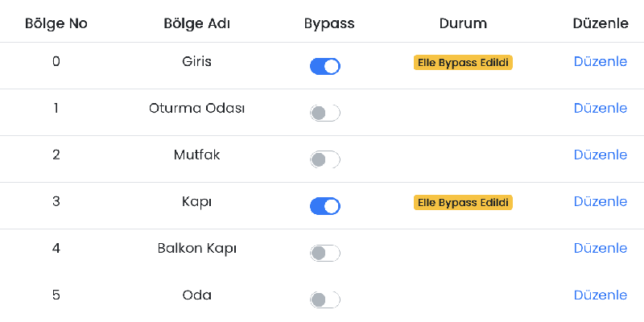
Task: Click the Bölge Adı column header
Action: coord(196,23)
